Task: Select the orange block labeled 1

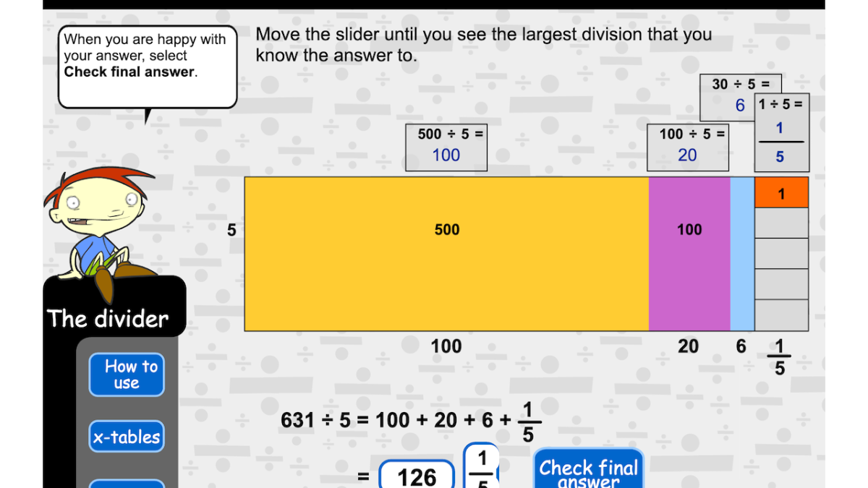Action: [781, 192]
